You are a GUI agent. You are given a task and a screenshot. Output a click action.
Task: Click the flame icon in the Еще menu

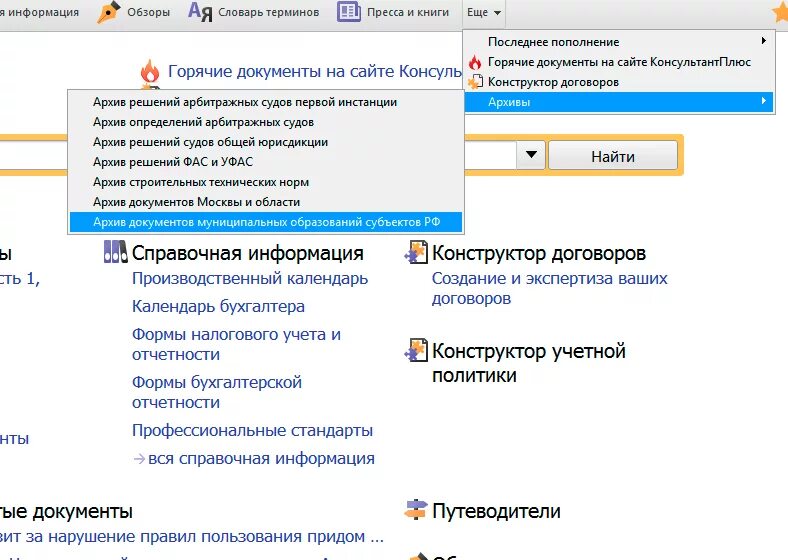(x=475, y=62)
